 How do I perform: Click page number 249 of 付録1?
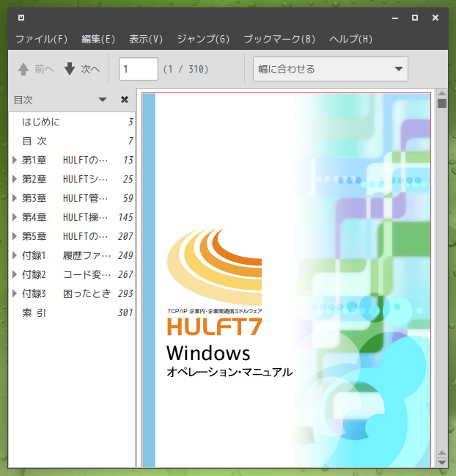[125, 255]
